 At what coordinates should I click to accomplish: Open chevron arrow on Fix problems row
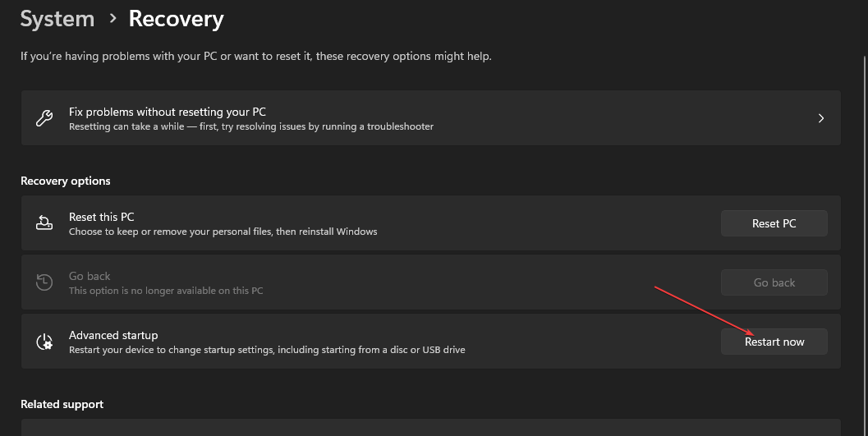pos(821,118)
